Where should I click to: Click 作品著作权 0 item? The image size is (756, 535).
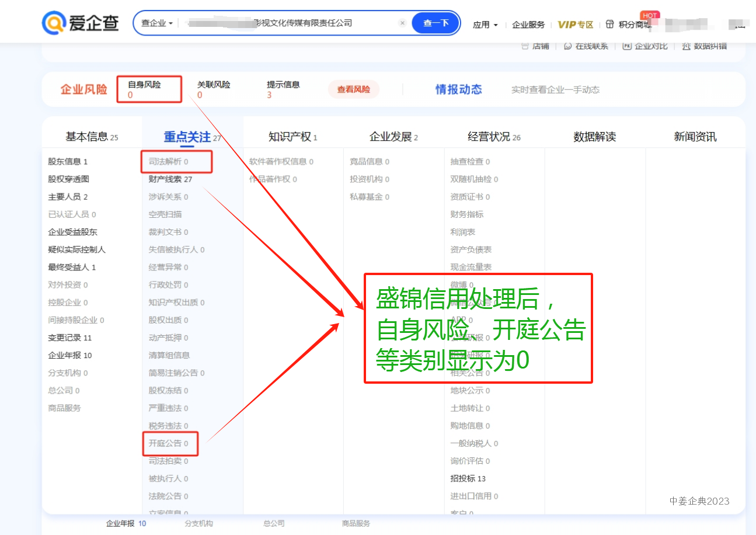click(273, 179)
